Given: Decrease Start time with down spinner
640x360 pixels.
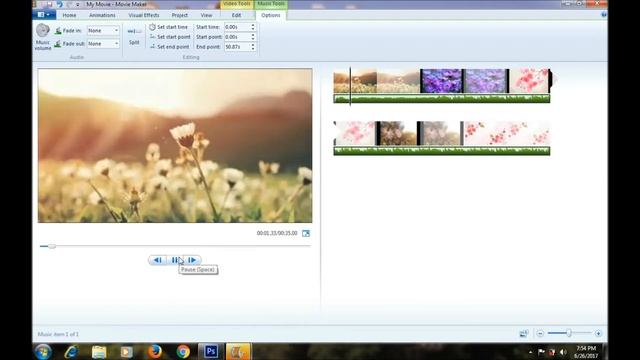Looking at the screenshot, I should [253, 29].
